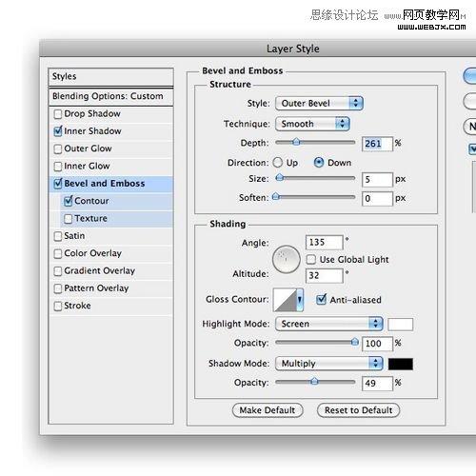476x476 pixels.
Task: Click the Shadow Opacity field showing 49
Action: 377,384
